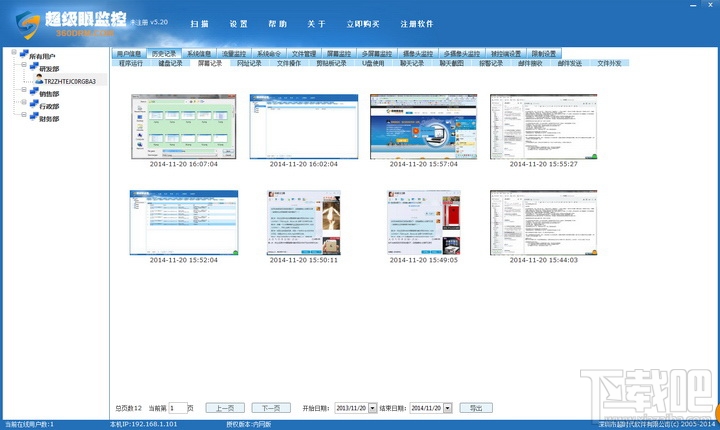Viewport: 720px width, 430px height.
Task: Select the 历史记录 tab
Action: coord(164,54)
